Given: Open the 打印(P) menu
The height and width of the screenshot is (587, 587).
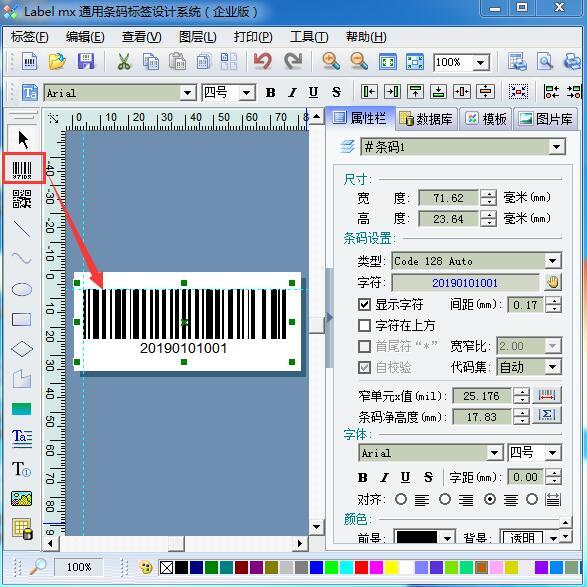Looking at the screenshot, I should [253, 37].
